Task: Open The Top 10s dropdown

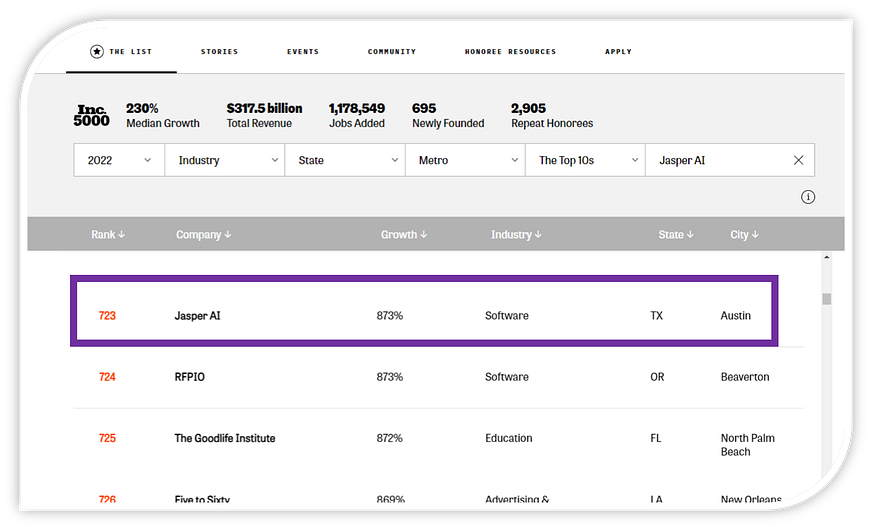Action: click(585, 160)
